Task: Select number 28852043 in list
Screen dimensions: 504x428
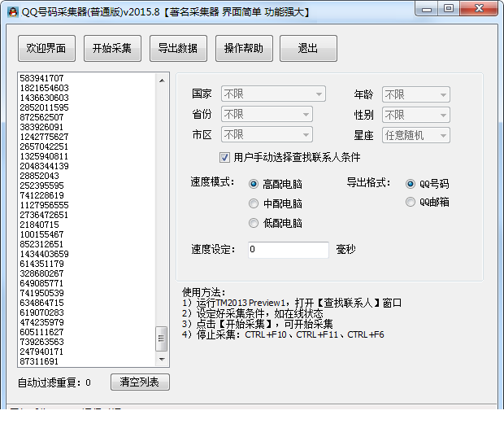Action: 40,176
